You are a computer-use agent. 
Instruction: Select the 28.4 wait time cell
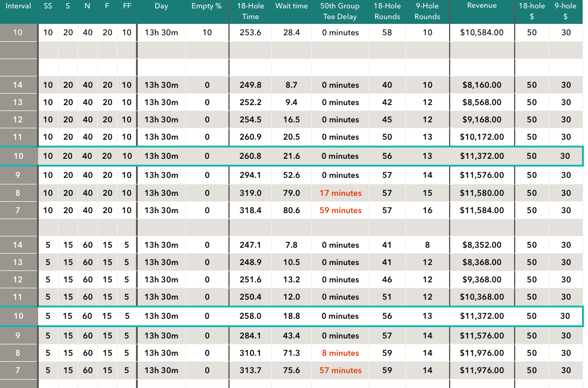point(292,32)
